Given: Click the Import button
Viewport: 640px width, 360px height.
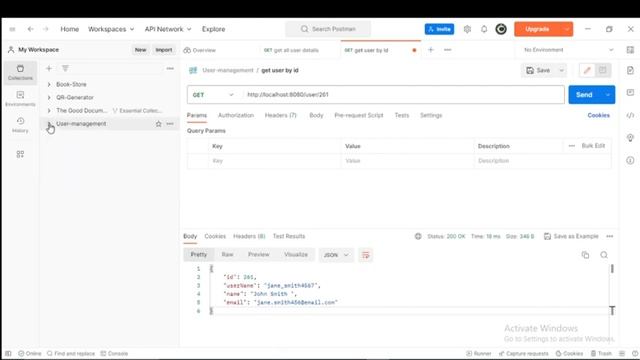Looking at the screenshot, I should point(164,50).
